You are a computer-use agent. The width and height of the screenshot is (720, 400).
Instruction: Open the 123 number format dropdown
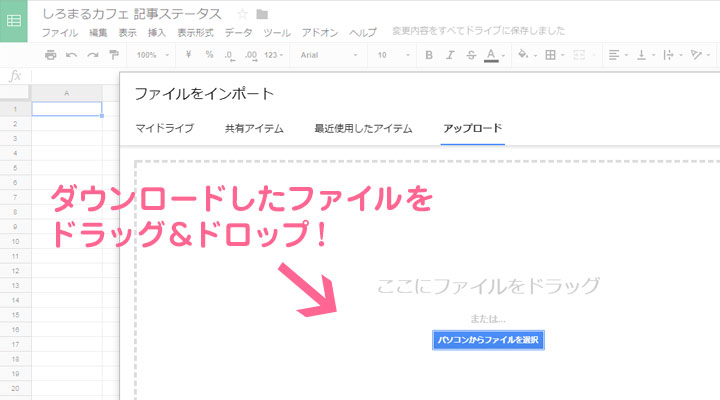pyautogui.click(x=274, y=55)
